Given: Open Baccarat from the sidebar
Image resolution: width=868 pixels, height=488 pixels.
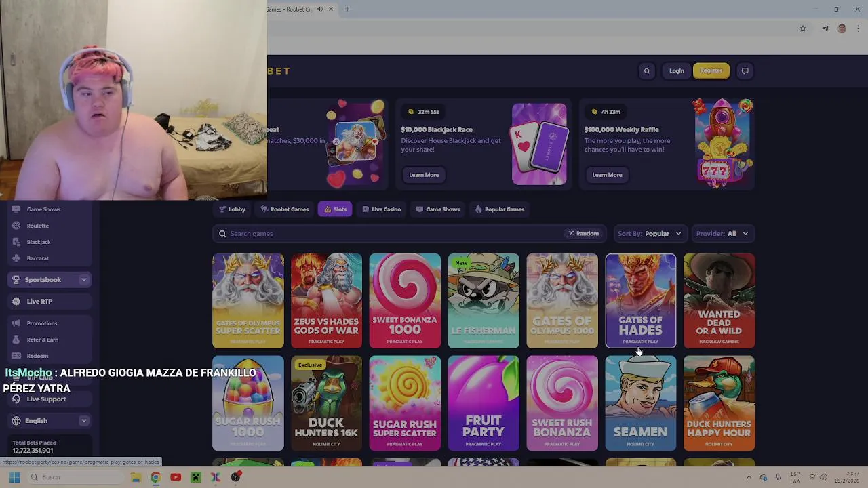Looking at the screenshot, I should [x=38, y=258].
